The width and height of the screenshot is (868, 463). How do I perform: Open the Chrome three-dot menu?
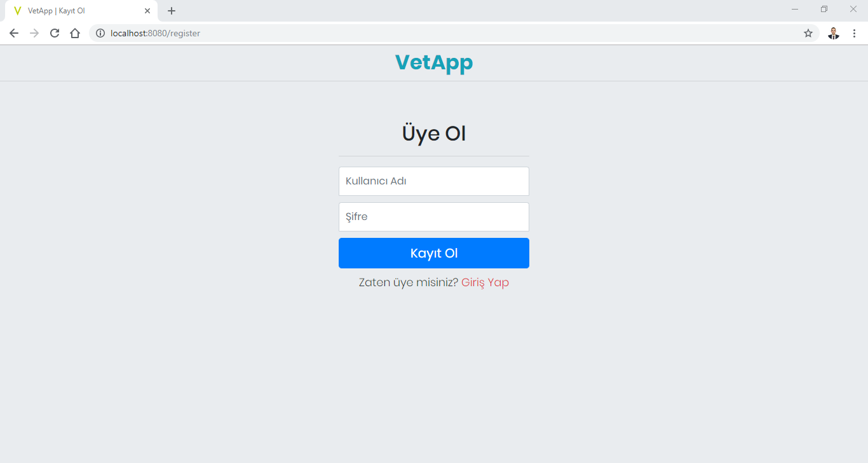pos(854,33)
